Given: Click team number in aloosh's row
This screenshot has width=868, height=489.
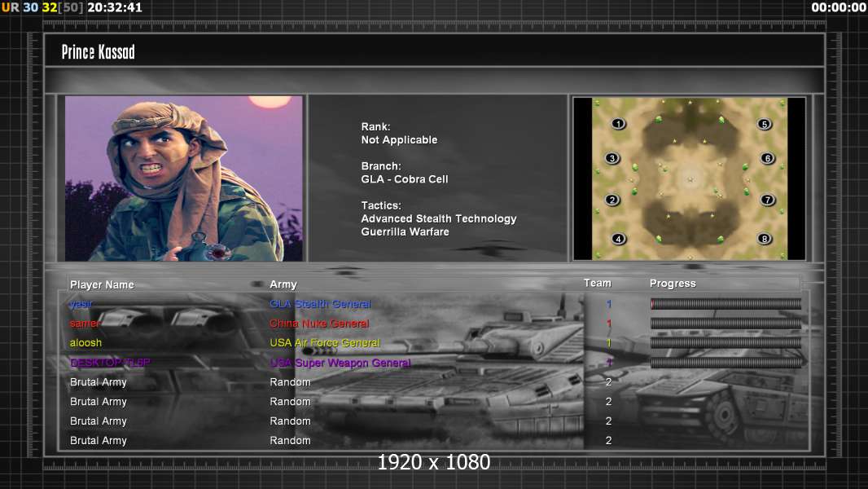Looking at the screenshot, I should click(609, 343).
